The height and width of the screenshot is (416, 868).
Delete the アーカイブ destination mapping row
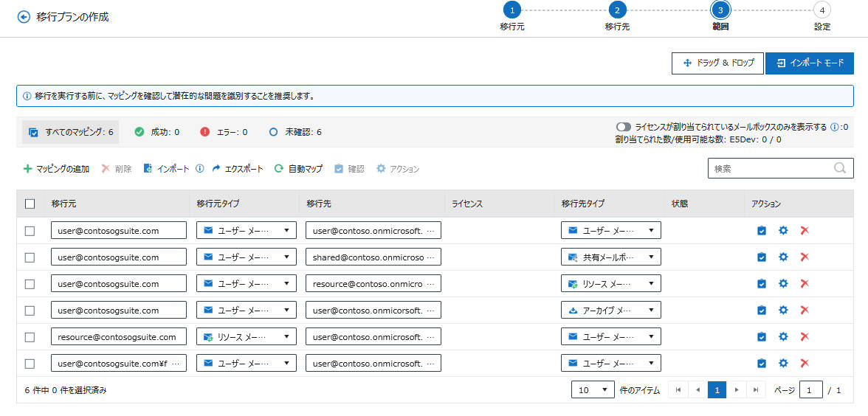point(805,310)
